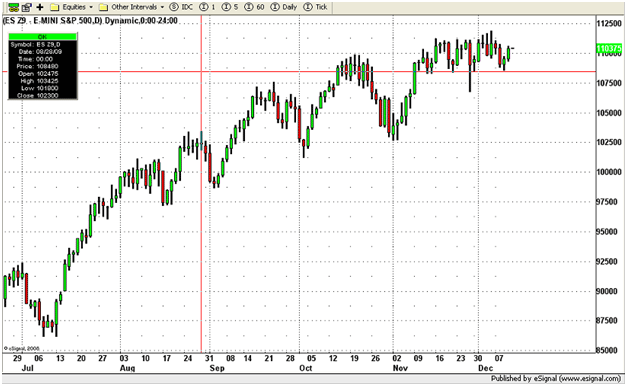Click the eSignal copyright text at chart bottom-left
Screen dimensions: 627x386
coord(22,348)
